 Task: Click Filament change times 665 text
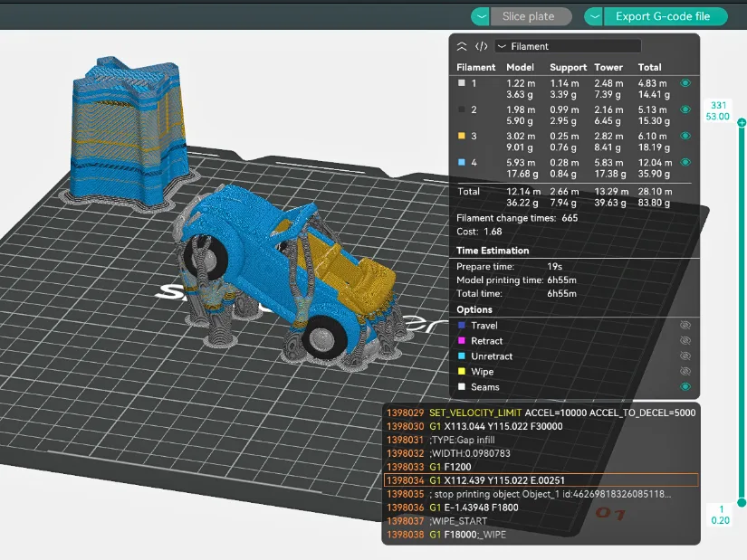click(517, 218)
